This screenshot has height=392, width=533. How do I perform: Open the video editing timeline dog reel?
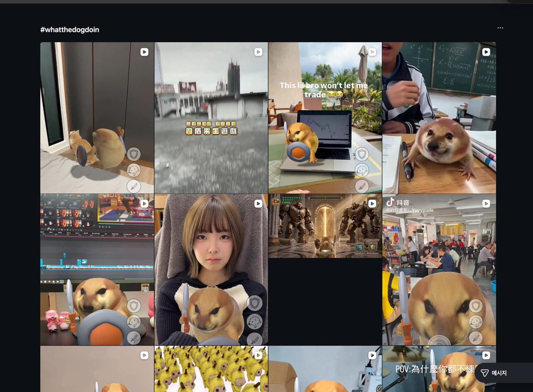[97, 269]
